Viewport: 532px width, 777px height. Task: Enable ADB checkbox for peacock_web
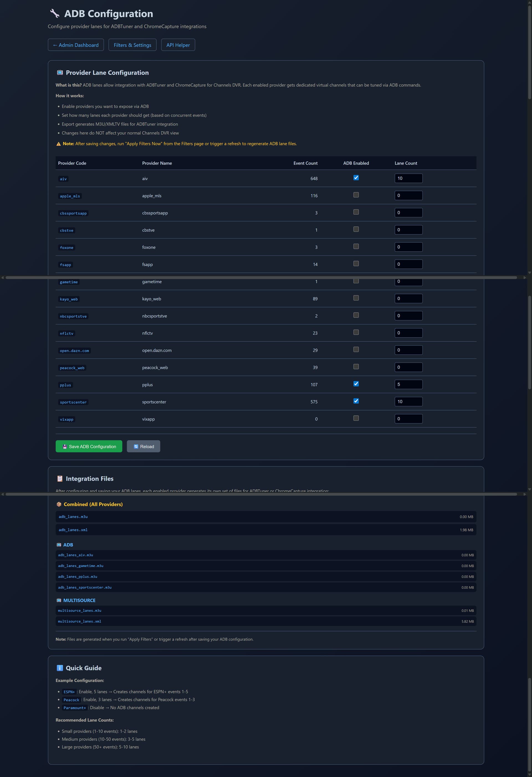tap(356, 367)
